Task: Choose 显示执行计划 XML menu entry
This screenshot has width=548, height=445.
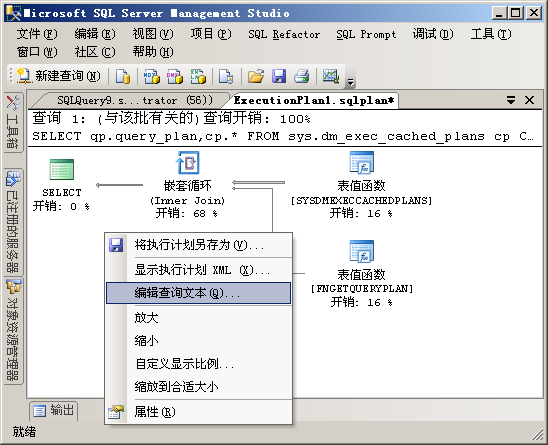Action: (199, 270)
